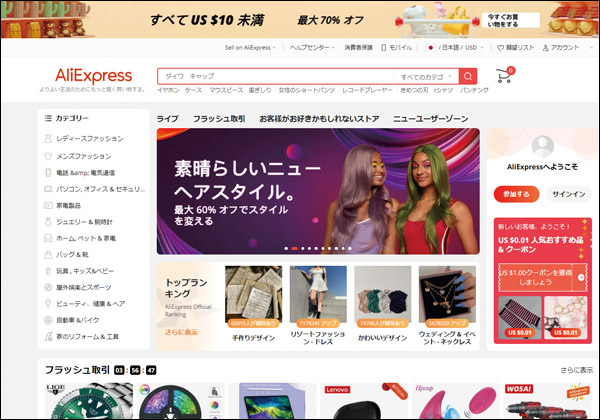The height and width of the screenshot is (420, 600).
Task: Click the toy icon beside 玩具, キッズ&ベビー
Action: 48,271
